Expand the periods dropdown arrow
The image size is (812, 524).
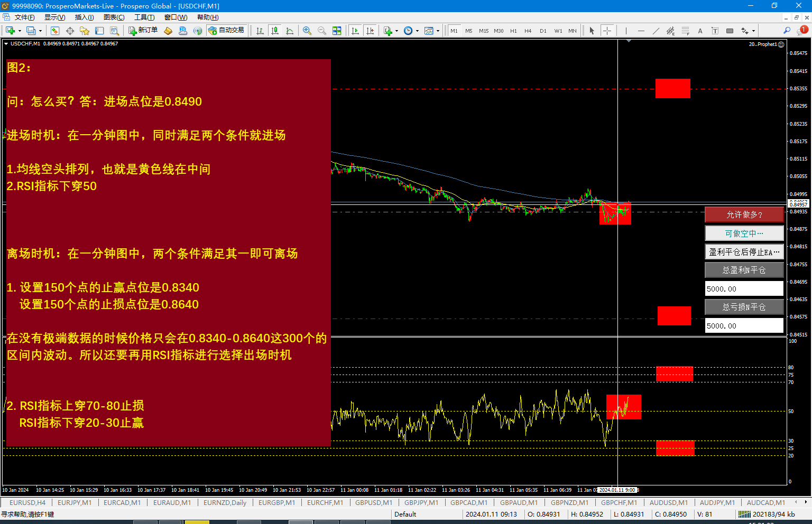pos(417,31)
